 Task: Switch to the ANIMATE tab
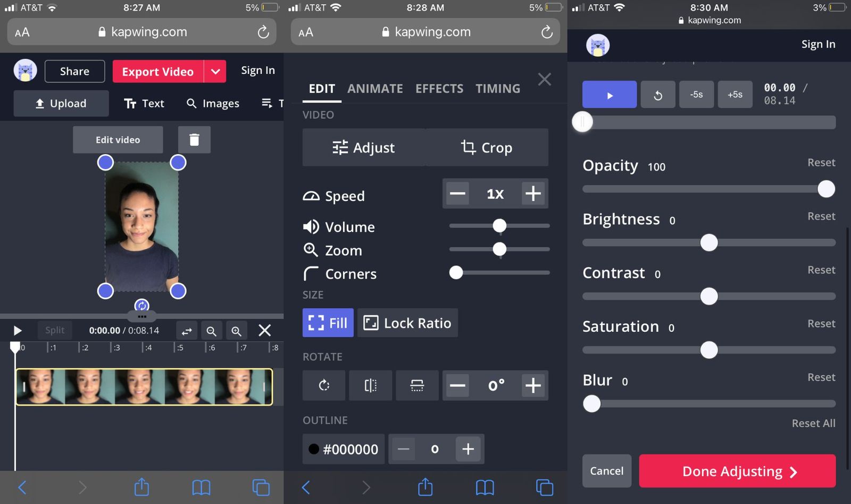pyautogui.click(x=375, y=88)
